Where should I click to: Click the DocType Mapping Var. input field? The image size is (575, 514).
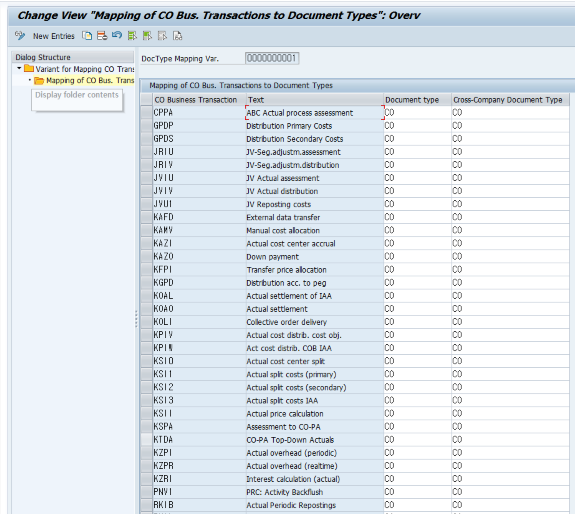pyautogui.click(x=272, y=58)
